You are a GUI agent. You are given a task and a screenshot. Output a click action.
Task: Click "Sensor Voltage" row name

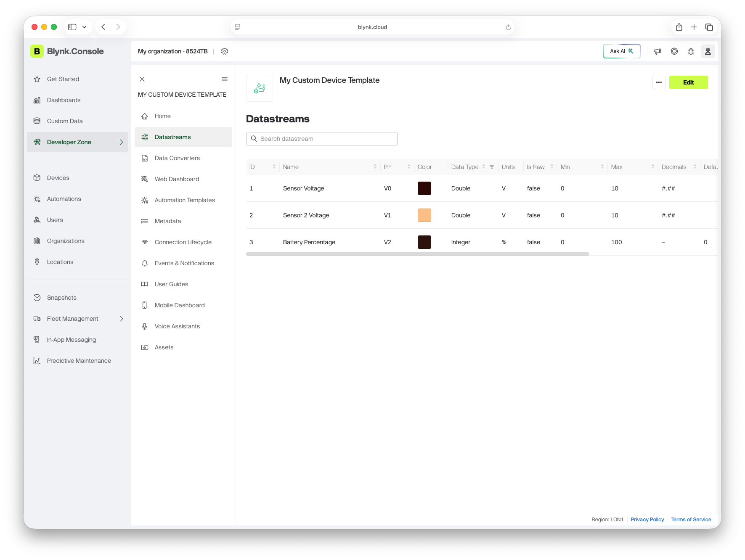coord(304,188)
